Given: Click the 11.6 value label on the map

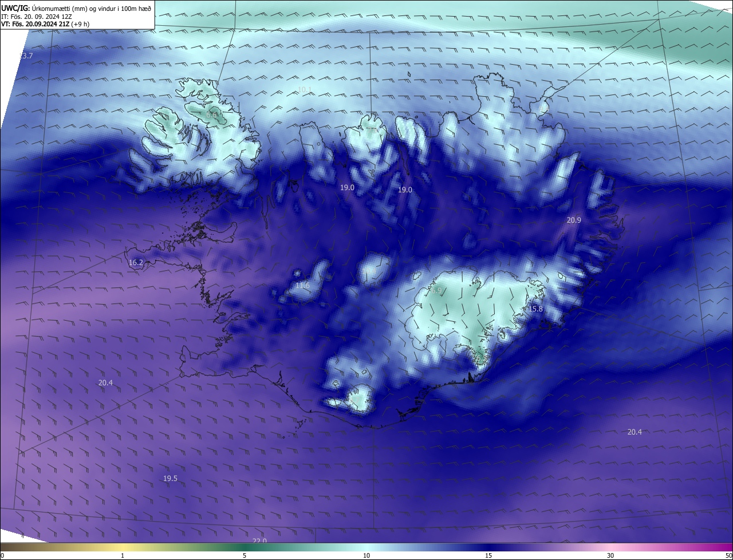Looking at the screenshot, I should pyautogui.click(x=302, y=285).
